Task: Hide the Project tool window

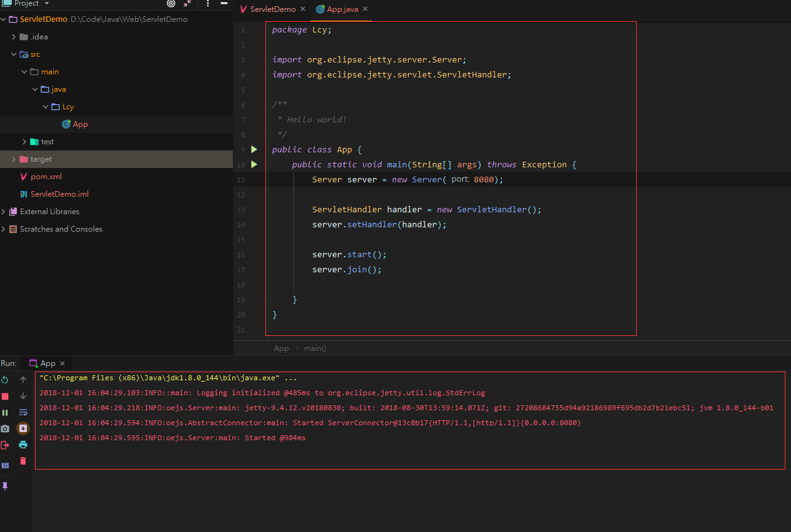Action: coord(224,3)
